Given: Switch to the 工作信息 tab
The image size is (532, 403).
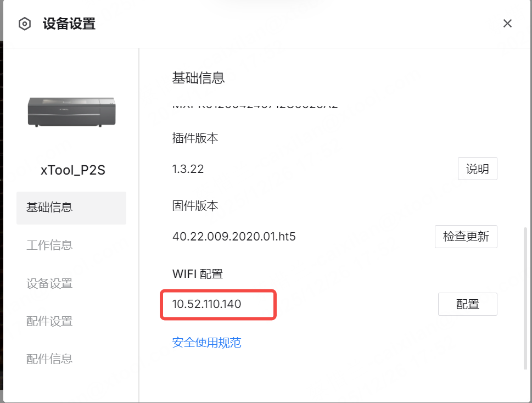Looking at the screenshot, I should click(x=49, y=245).
